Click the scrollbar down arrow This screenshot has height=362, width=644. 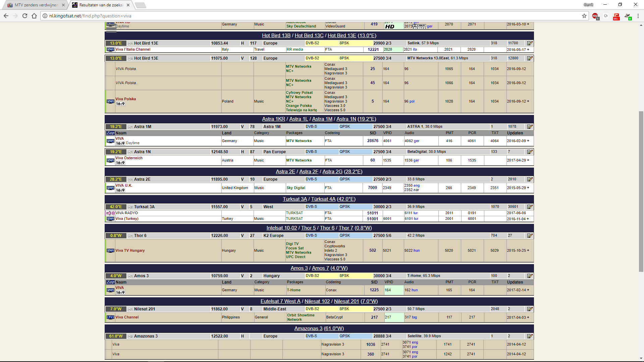[641, 358]
